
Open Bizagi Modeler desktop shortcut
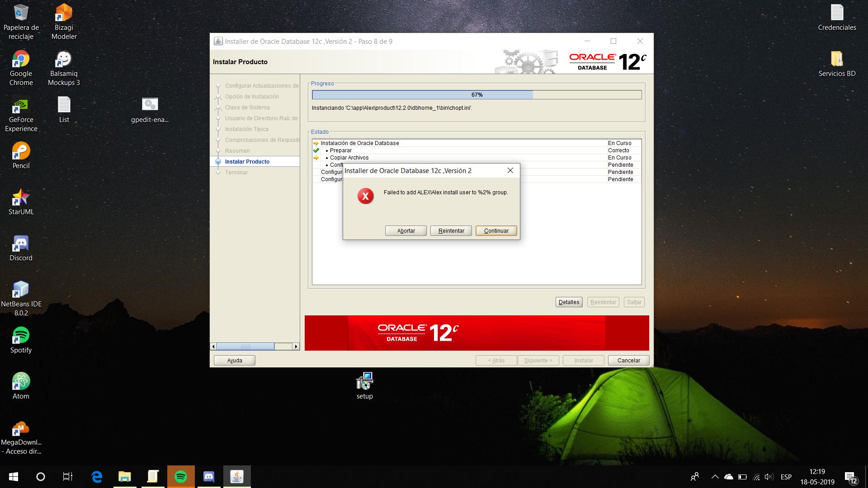point(64,22)
